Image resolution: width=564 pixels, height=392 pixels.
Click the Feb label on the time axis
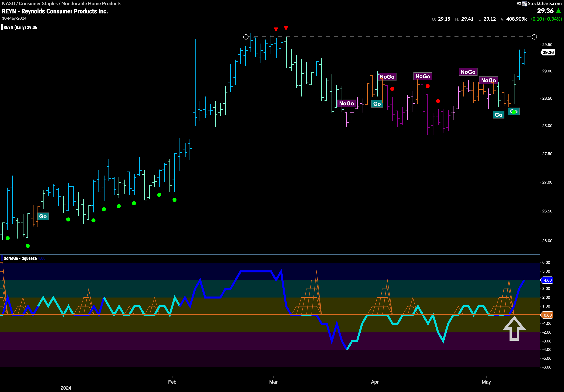coord(172,382)
